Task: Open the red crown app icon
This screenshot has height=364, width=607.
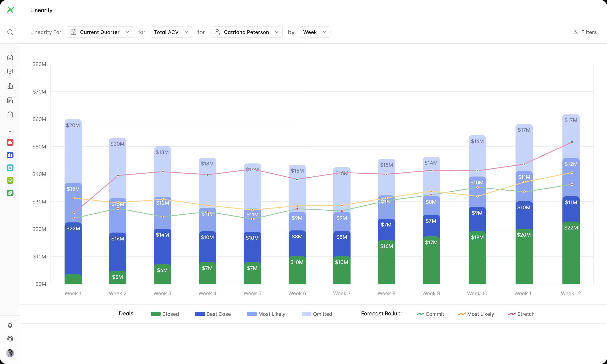Action: [10, 142]
